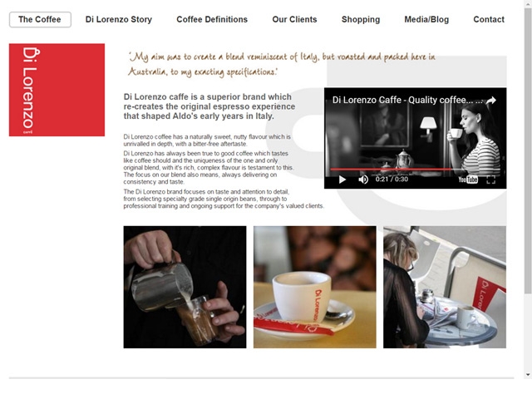
Task: Open The Coffee menu item
Action: pyautogui.click(x=40, y=19)
